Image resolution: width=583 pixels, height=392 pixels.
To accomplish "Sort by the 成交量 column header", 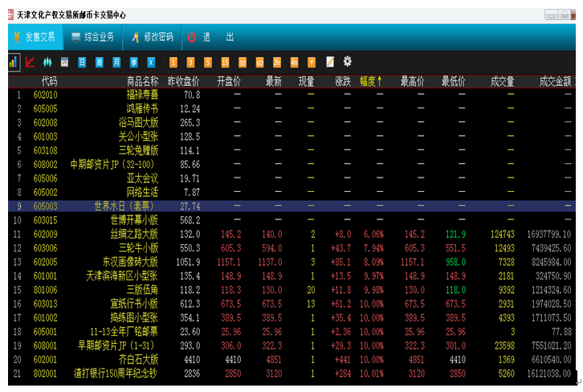I will (500, 81).
